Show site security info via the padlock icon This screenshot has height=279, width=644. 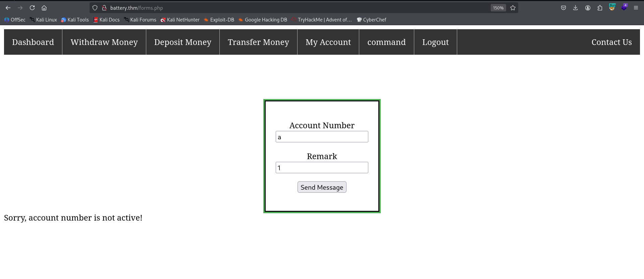104,8
